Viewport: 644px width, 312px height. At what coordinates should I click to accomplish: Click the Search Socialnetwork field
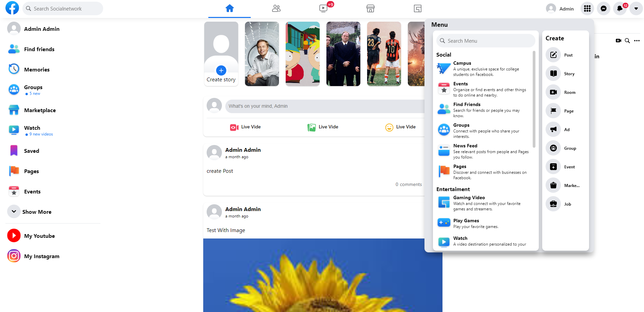[63, 8]
